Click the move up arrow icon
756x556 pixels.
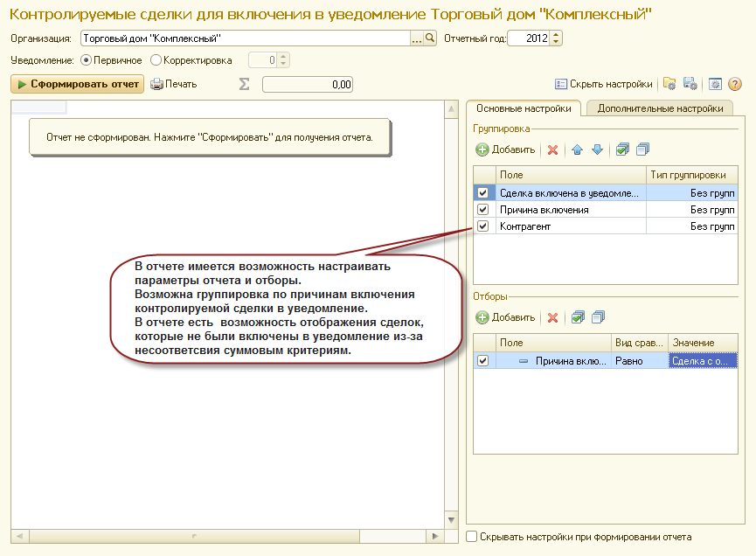577,150
